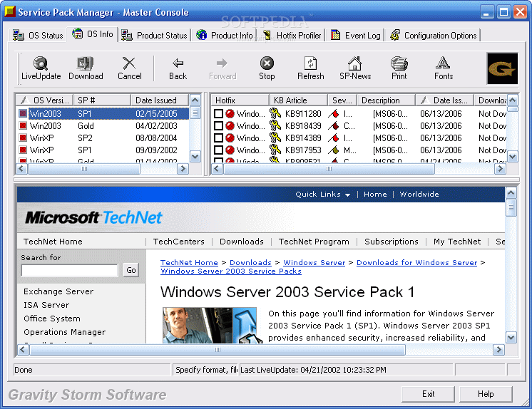Image resolution: width=532 pixels, height=409 pixels.
Task: Click red circle icon in KB911280 row
Action: 230,113
